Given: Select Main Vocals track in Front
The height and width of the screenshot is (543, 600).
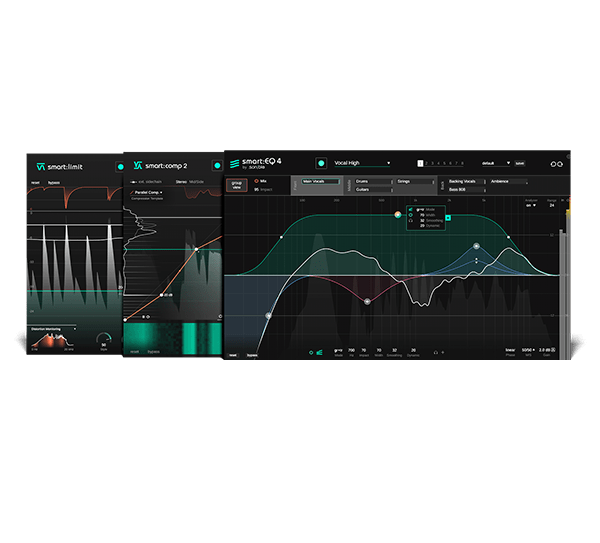Looking at the screenshot, I should point(320,181).
